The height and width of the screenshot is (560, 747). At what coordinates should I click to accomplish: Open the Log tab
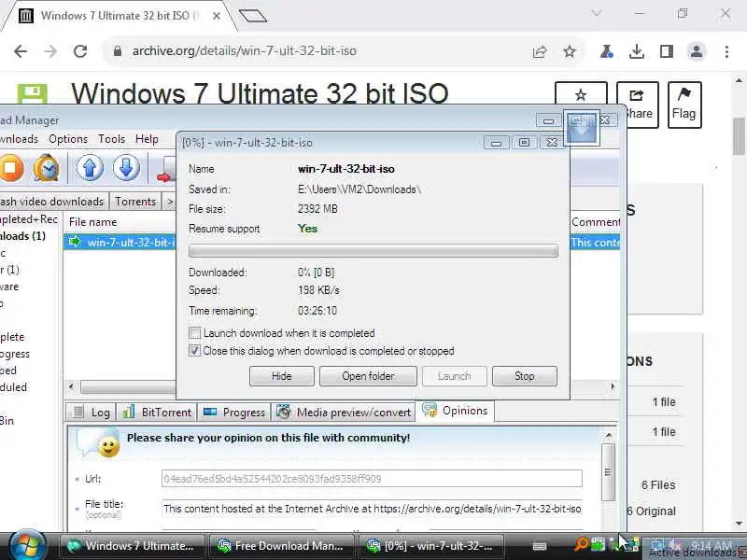coord(91,412)
